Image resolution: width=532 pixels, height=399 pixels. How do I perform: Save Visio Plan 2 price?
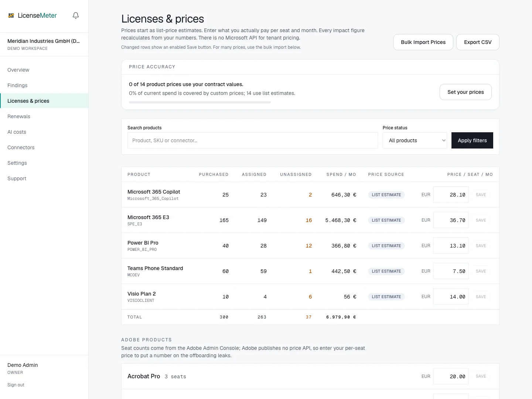(481, 297)
